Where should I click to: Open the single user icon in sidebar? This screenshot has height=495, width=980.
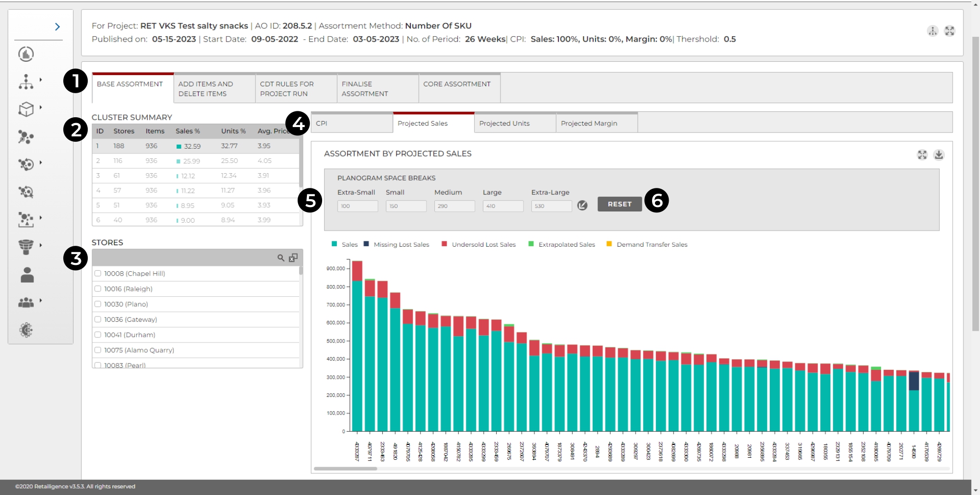pyautogui.click(x=27, y=275)
